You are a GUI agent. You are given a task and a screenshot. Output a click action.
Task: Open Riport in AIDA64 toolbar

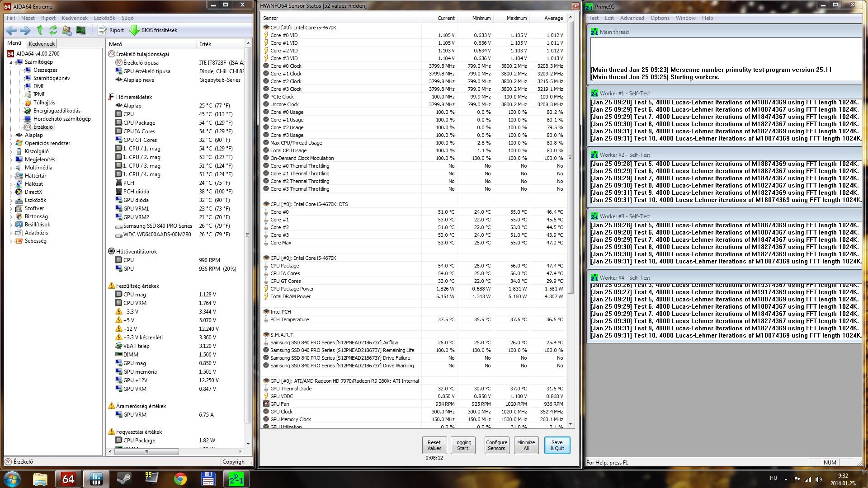coord(111,30)
